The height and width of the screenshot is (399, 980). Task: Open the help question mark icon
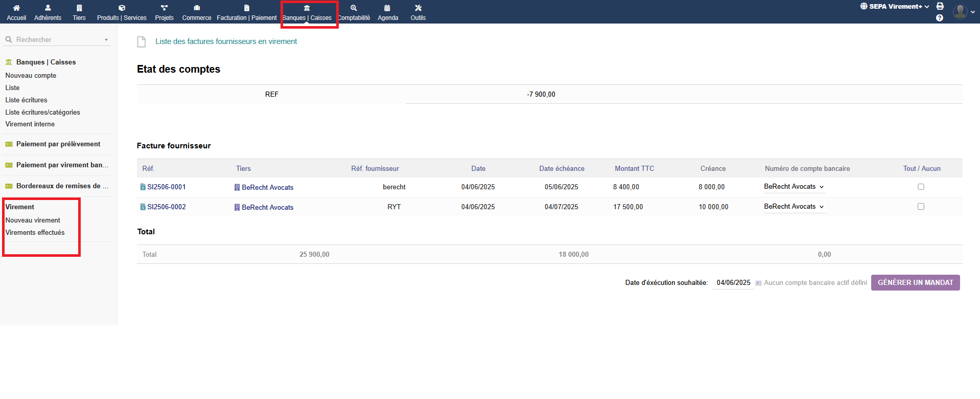[940, 18]
